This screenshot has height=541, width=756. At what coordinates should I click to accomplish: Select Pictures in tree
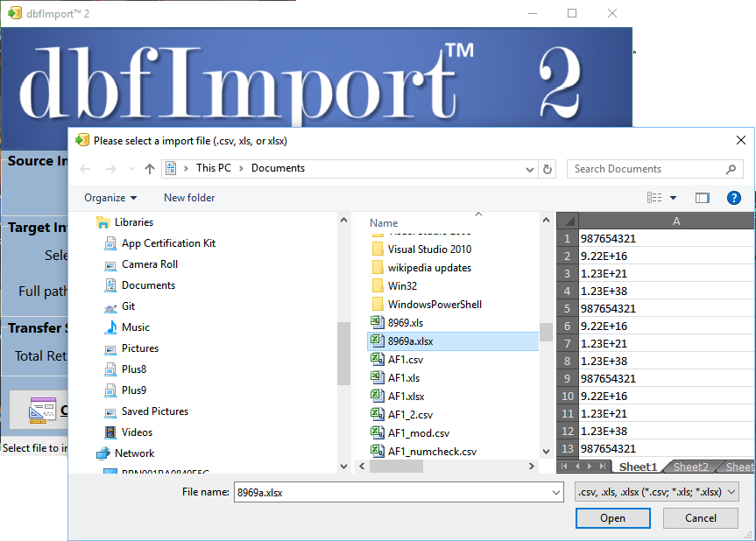tap(140, 348)
